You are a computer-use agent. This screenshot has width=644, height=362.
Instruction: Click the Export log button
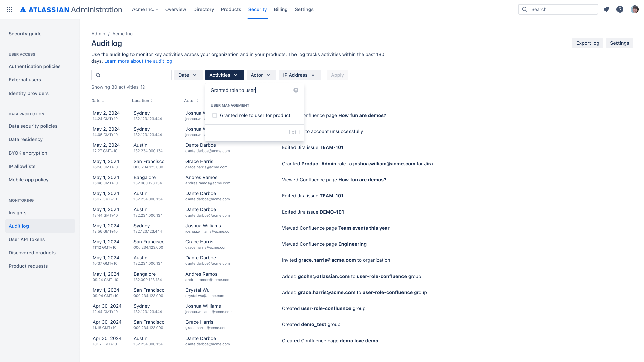click(588, 43)
